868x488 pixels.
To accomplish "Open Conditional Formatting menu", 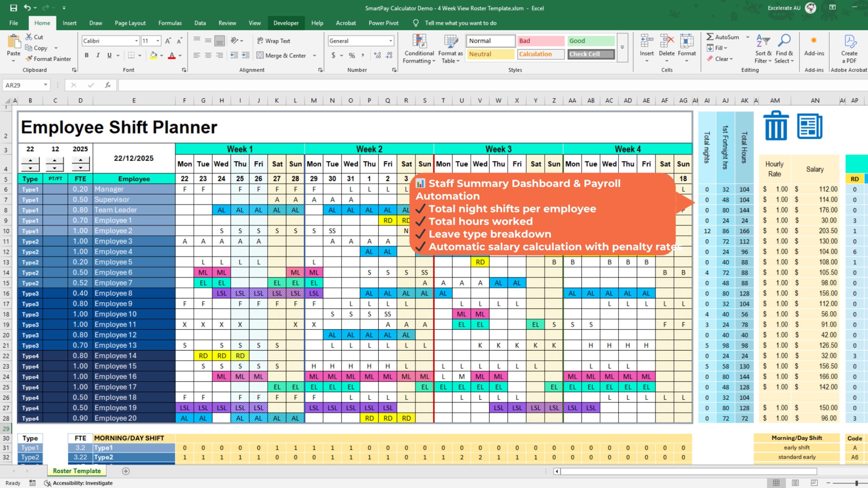I will 419,49.
